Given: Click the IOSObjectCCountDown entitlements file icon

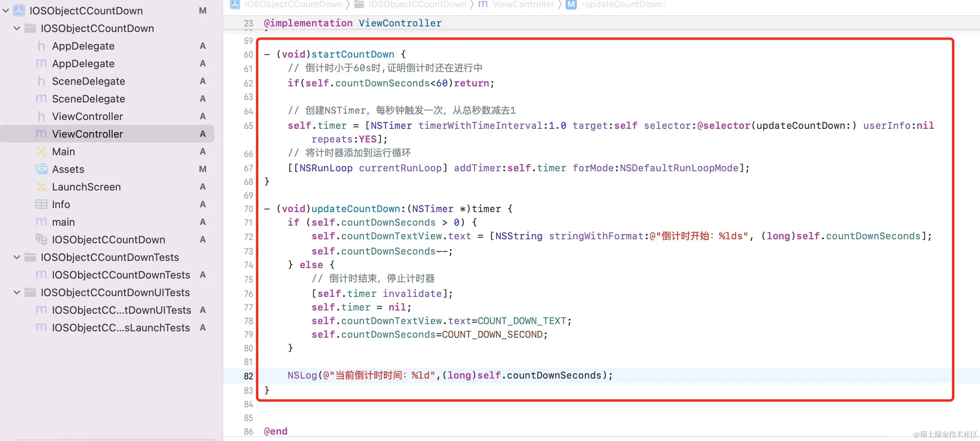Looking at the screenshot, I should point(41,240).
